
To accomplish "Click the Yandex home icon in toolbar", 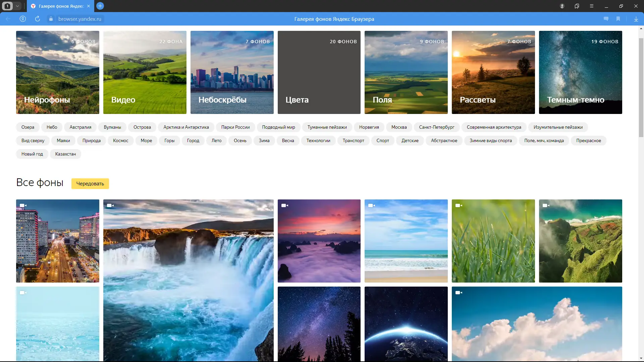I will point(23,19).
